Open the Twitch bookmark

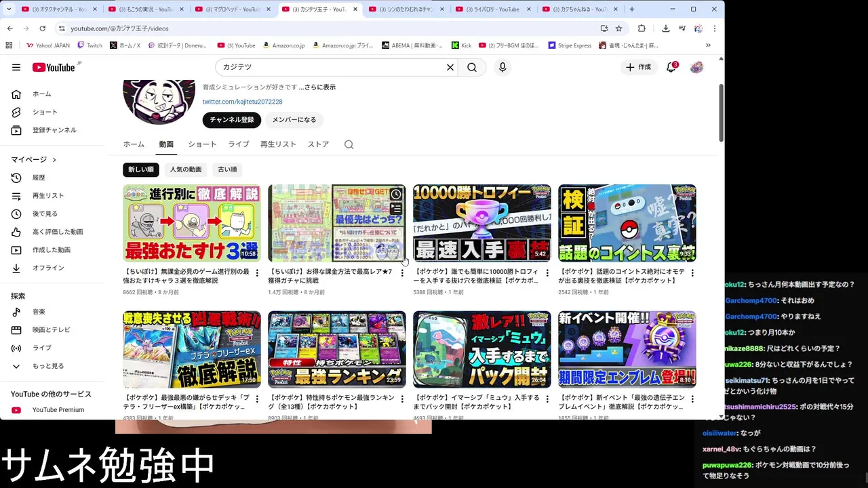[90, 45]
